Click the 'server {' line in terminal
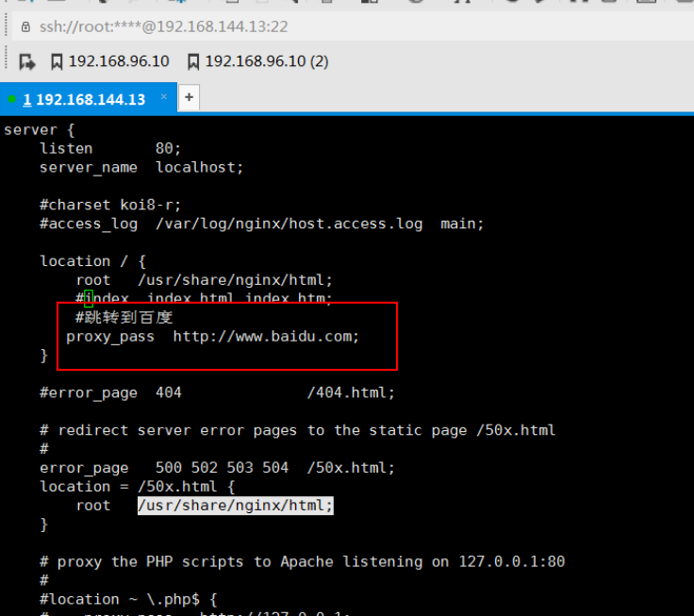Screen dimensions: 694x616 click(x=40, y=130)
